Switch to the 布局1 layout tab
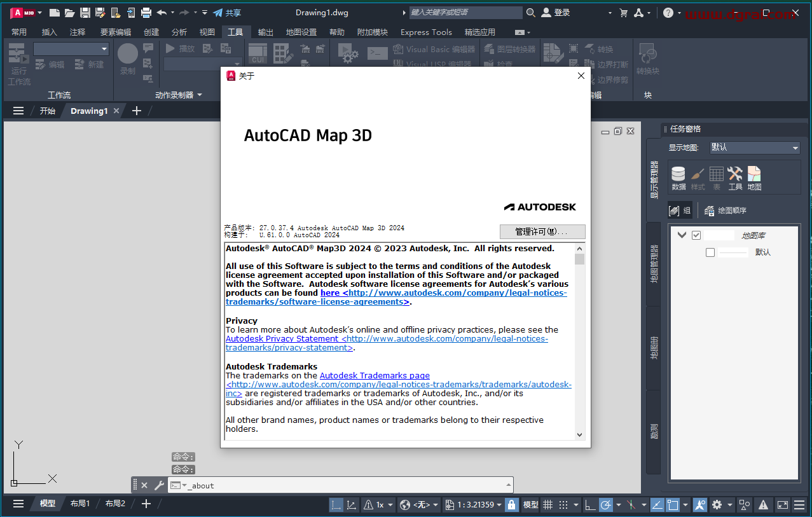The width and height of the screenshot is (812, 517). 79,504
